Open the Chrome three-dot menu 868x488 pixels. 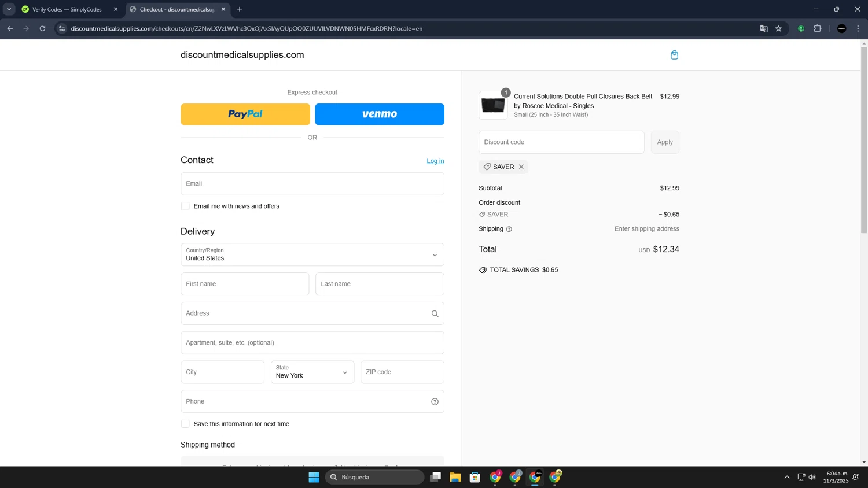click(x=858, y=28)
